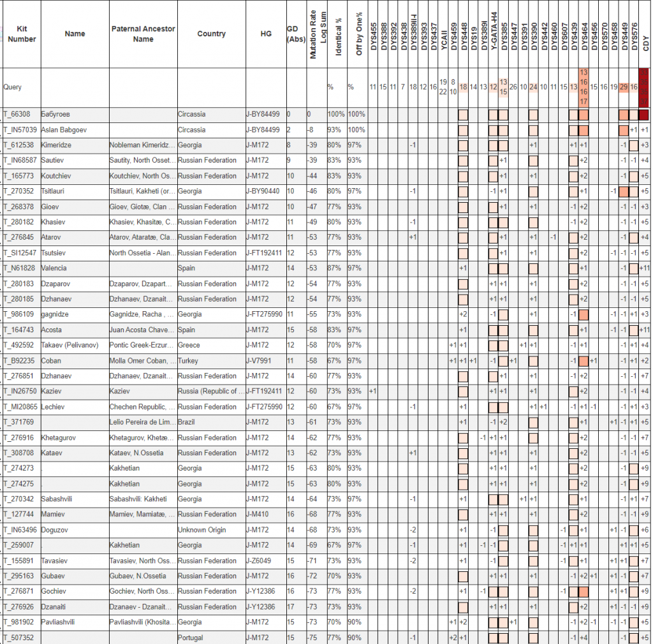Click the Country column header
653x644 pixels.
click(x=211, y=34)
